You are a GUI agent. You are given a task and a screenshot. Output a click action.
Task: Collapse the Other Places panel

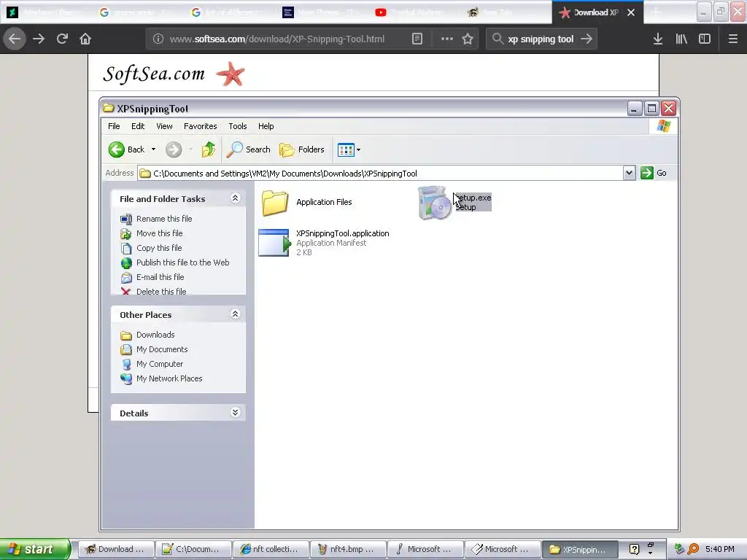235,314
